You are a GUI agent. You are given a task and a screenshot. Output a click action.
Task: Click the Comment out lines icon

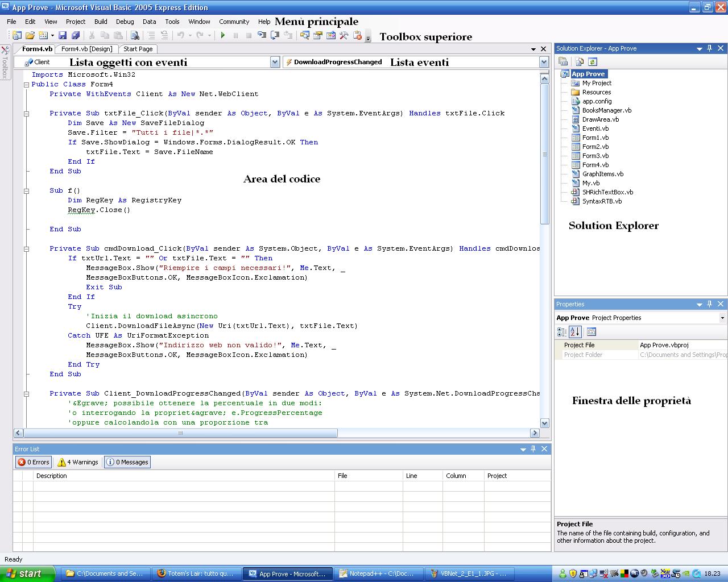pyautogui.click(x=151, y=35)
